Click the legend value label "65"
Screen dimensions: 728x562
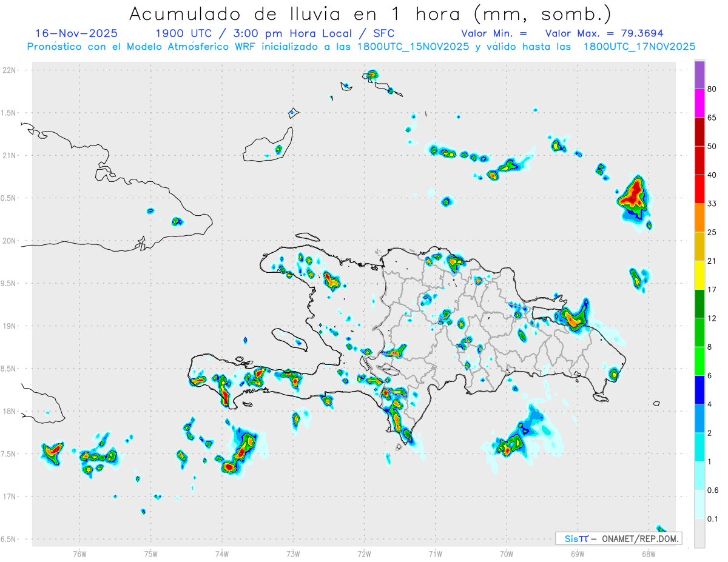pyautogui.click(x=712, y=118)
